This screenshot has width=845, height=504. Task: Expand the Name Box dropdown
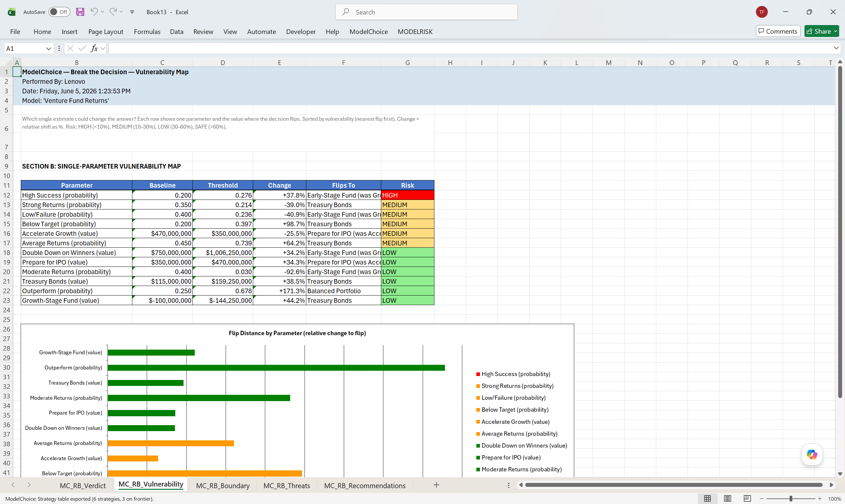(49, 48)
